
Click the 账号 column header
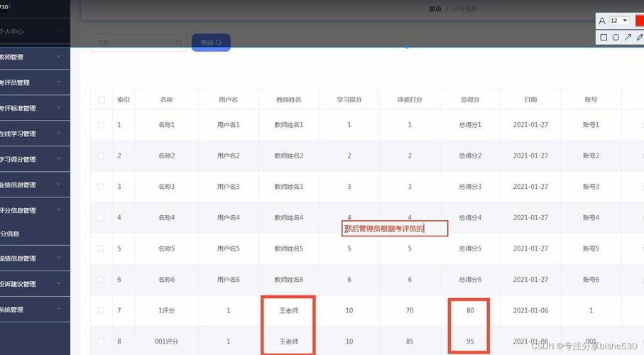coord(591,99)
